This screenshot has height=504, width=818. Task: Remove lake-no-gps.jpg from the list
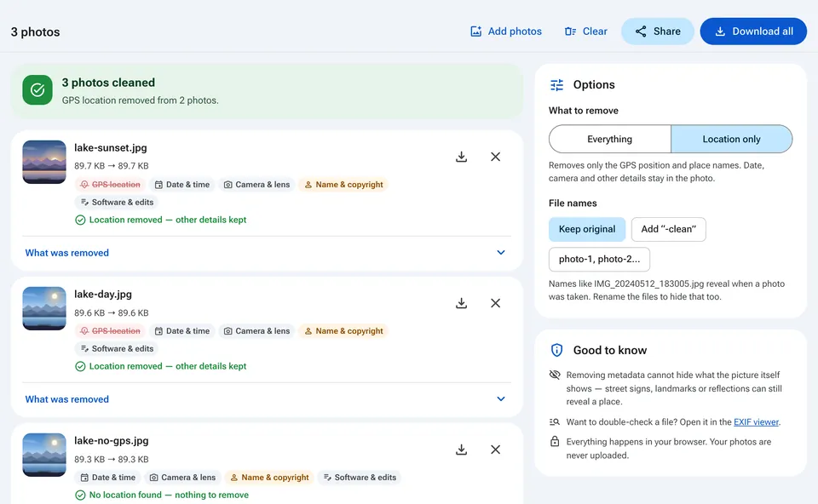pos(496,450)
